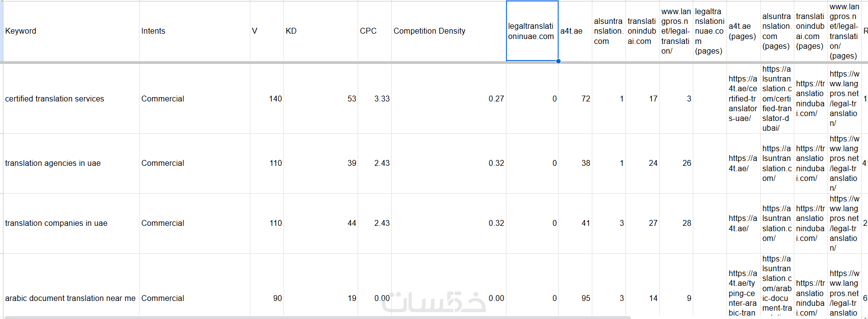Select competition density 0.27
The height and width of the screenshot is (319, 868).
point(448,99)
